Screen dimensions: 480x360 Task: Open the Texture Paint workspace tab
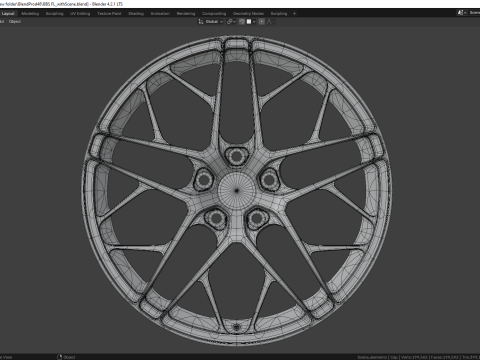point(109,14)
